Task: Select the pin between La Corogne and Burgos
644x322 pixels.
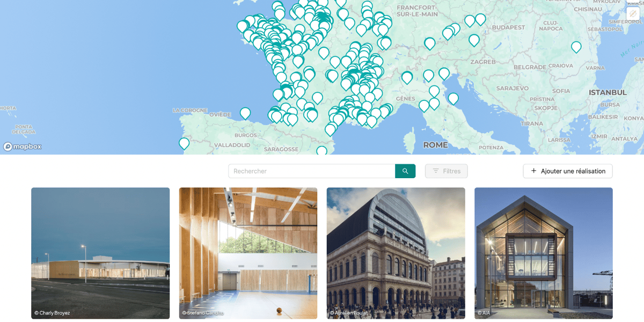Action: [x=245, y=113]
